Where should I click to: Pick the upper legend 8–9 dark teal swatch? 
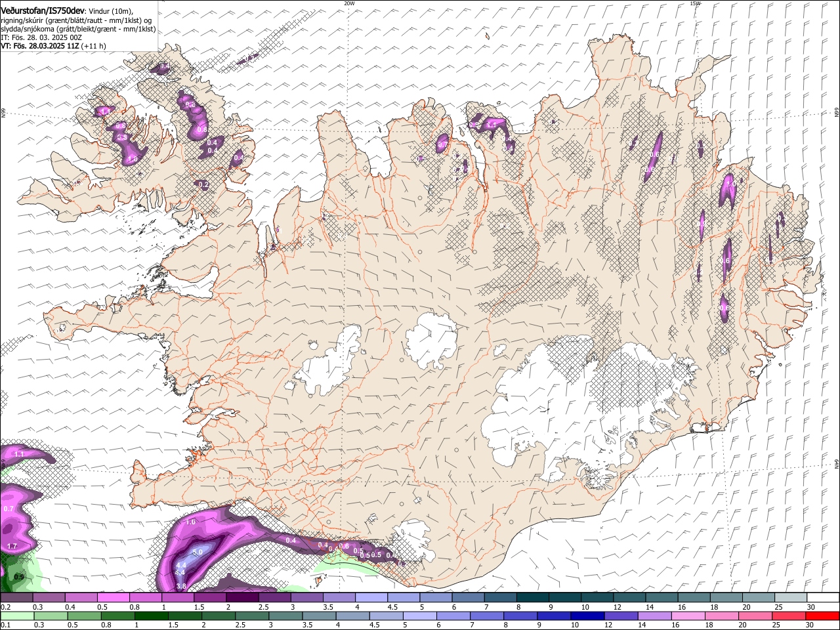pos(533,597)
